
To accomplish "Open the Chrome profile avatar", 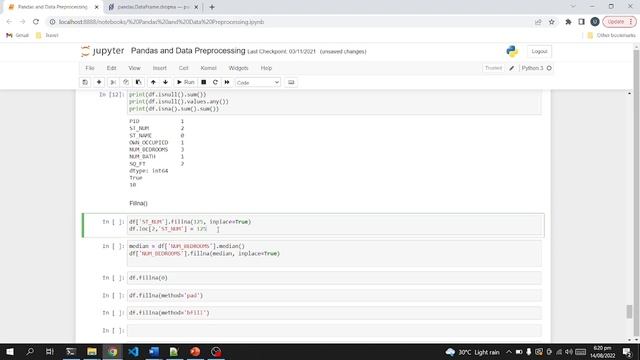I will (x=595, y=22).
